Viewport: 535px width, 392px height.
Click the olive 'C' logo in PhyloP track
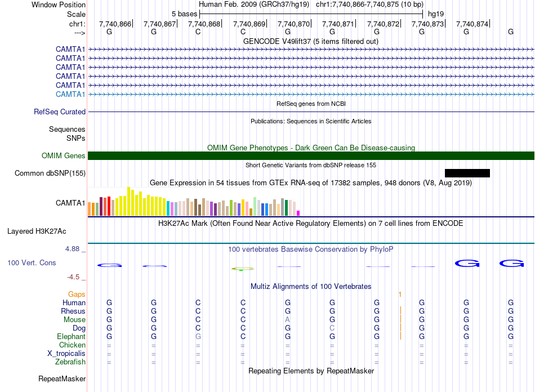coord(243,269)
